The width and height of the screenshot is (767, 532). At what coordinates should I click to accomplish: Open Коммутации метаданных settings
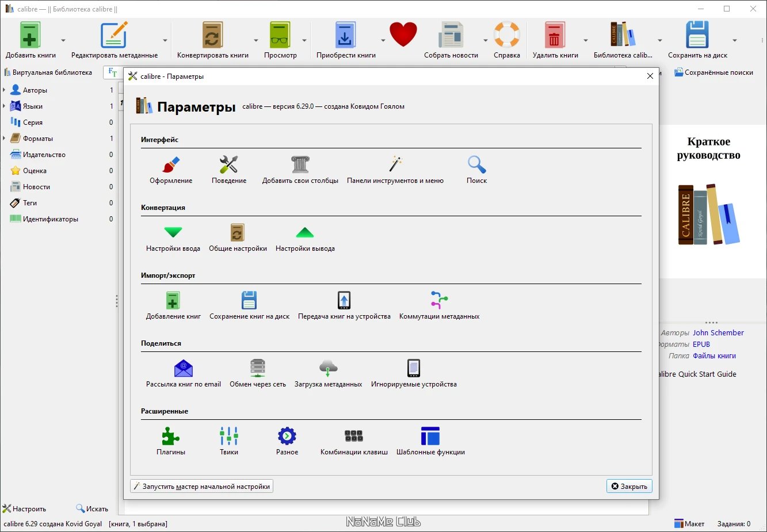tap(439, 306)
